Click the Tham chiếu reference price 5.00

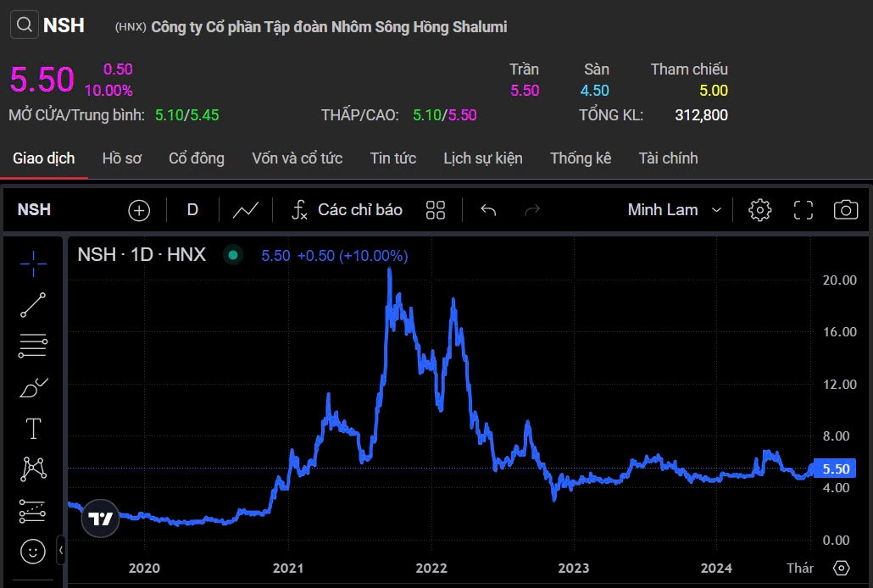[713, 90]
